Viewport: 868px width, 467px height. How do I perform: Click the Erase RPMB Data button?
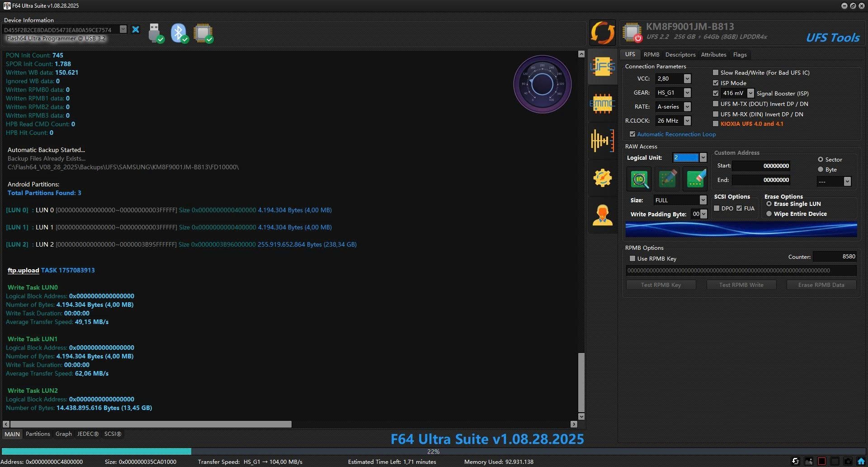[821, 285]
